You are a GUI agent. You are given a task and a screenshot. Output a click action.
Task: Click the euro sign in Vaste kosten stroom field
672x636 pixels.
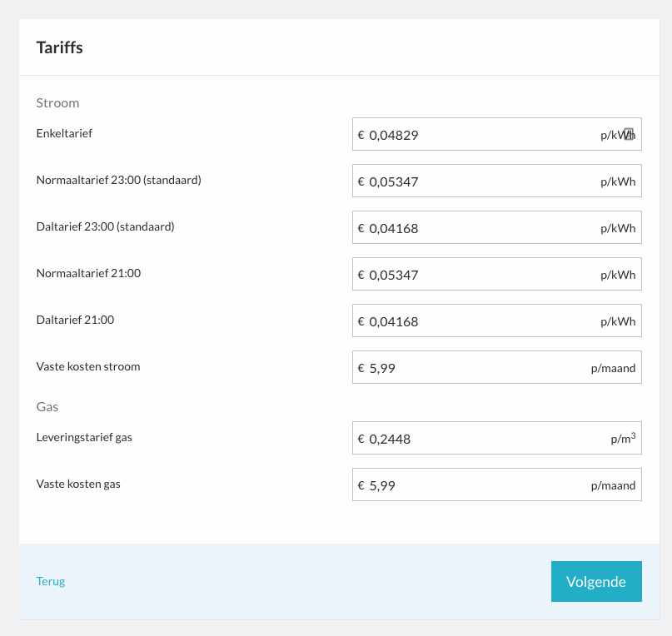tap(361, 368)
